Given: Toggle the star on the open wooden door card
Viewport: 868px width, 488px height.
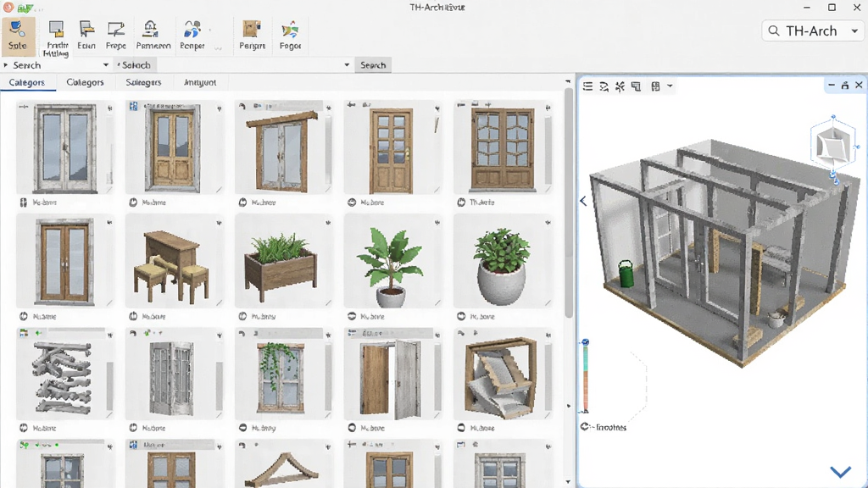Looking at the screenshot, I should [437, 335].
